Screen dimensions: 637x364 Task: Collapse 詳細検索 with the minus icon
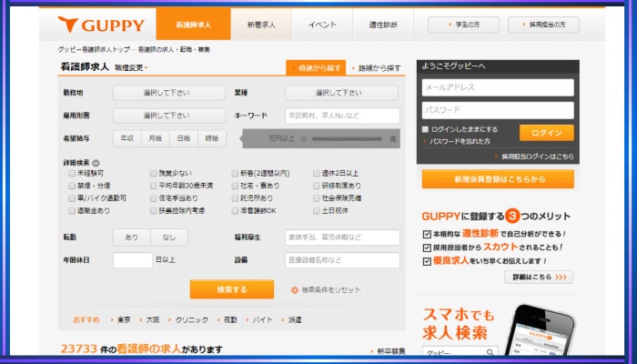[x=96, y=163]
